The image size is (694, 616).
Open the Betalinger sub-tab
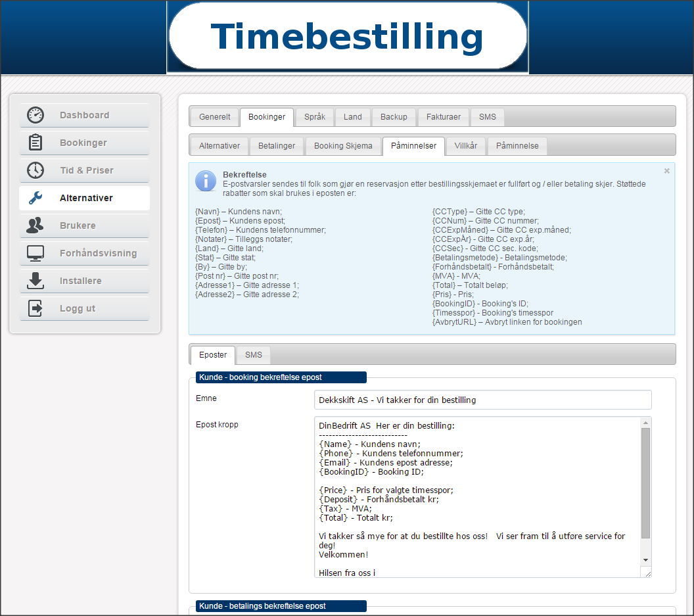[277, 146]
